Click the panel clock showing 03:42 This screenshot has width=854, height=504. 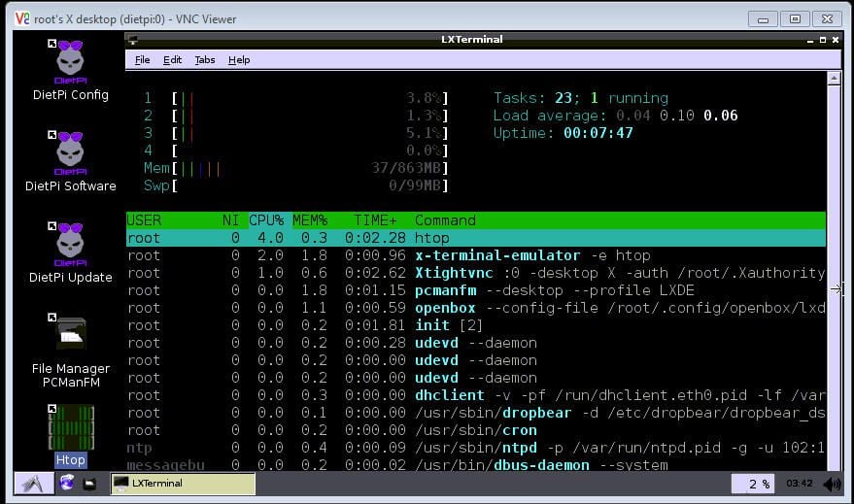click(x=799, y=484)
